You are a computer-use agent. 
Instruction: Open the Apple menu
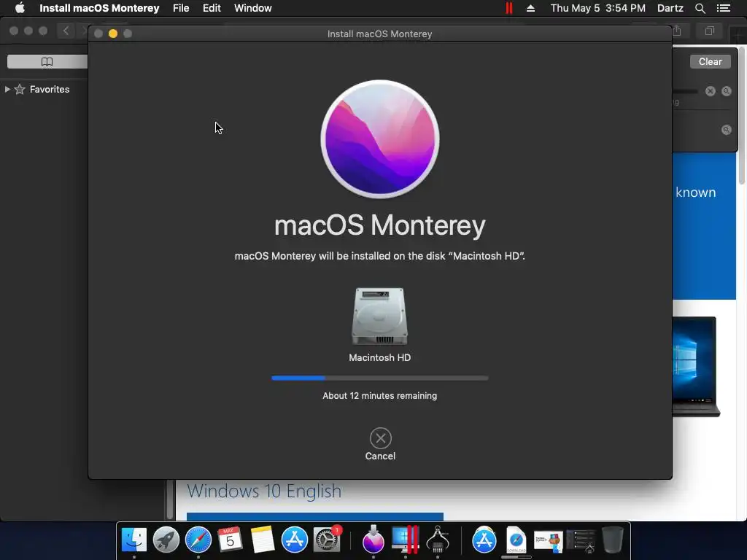(20, 8)
